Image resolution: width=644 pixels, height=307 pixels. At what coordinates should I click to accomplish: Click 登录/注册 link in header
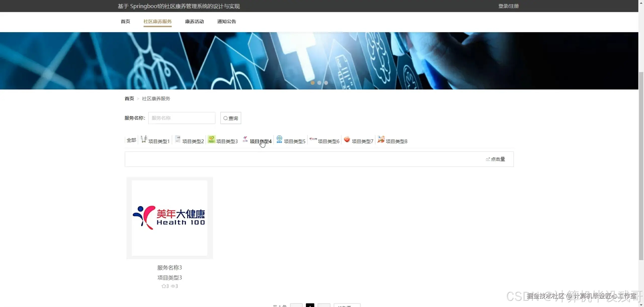click(508, 6)
